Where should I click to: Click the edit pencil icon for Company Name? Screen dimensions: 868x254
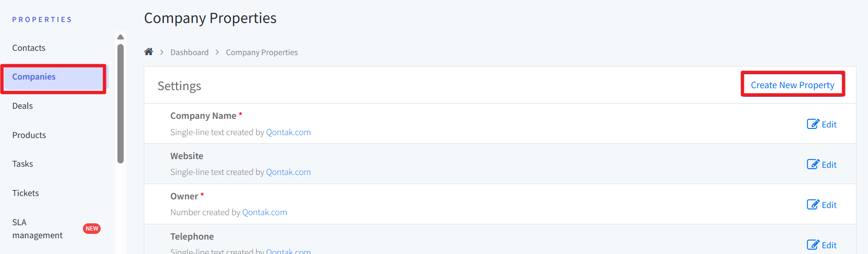click(813, 124)
